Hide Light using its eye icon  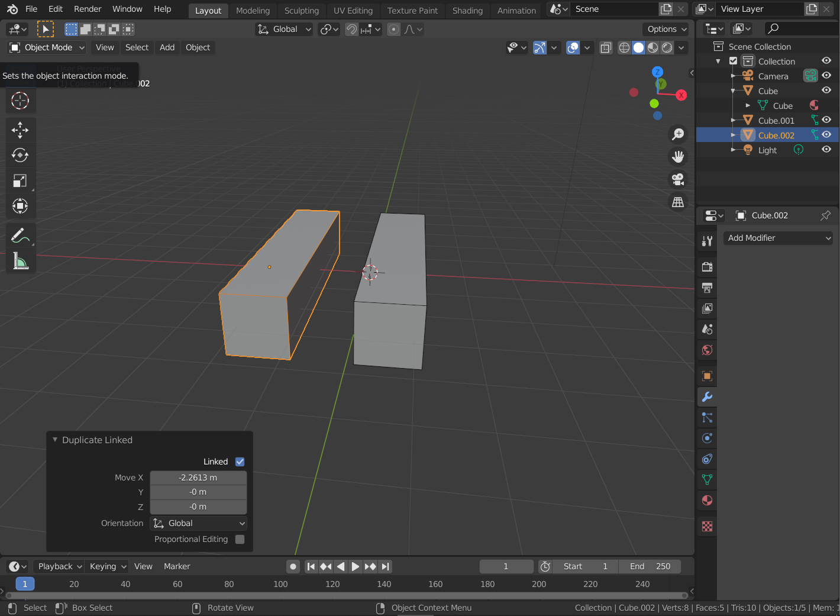(826, 150)
